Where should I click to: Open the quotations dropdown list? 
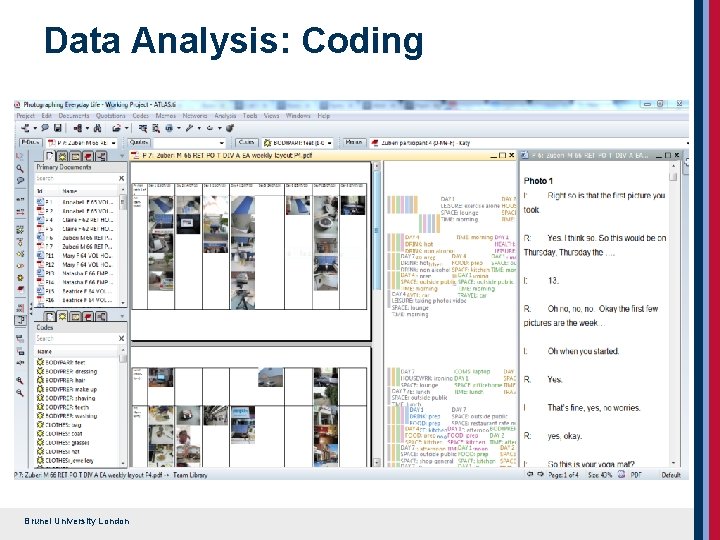[222, 143]
